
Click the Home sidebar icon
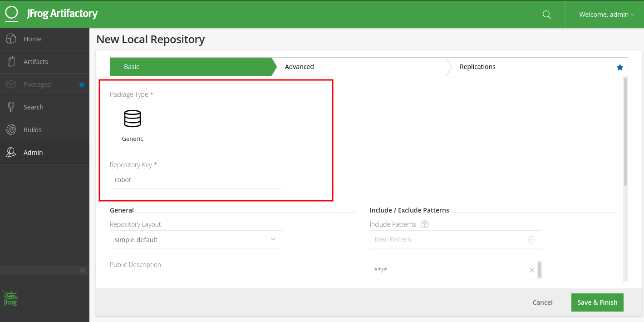[11, 39]
